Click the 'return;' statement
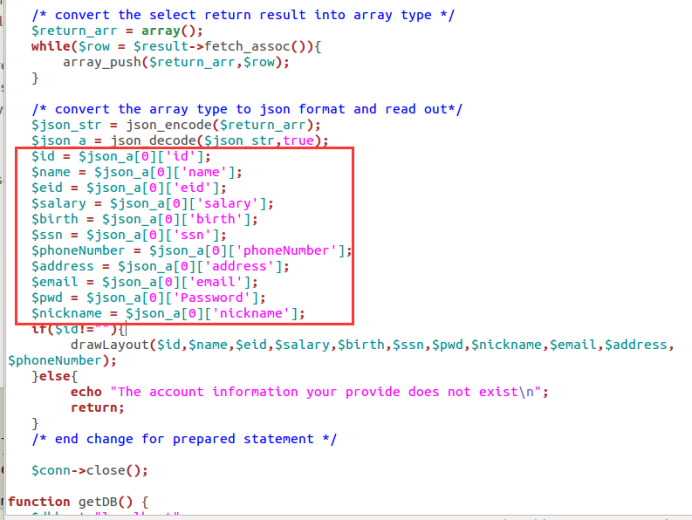This screenshot has width=692, height=520. (x=98, y=407)
